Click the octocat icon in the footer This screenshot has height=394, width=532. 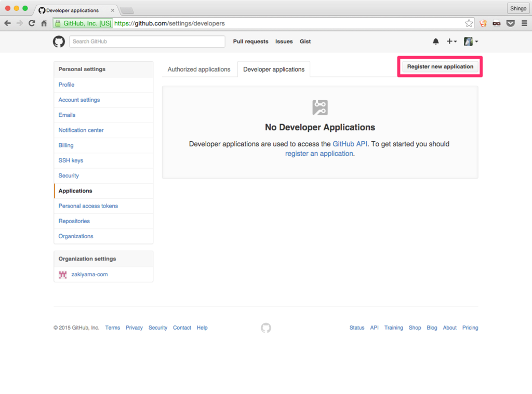point(266,328)
